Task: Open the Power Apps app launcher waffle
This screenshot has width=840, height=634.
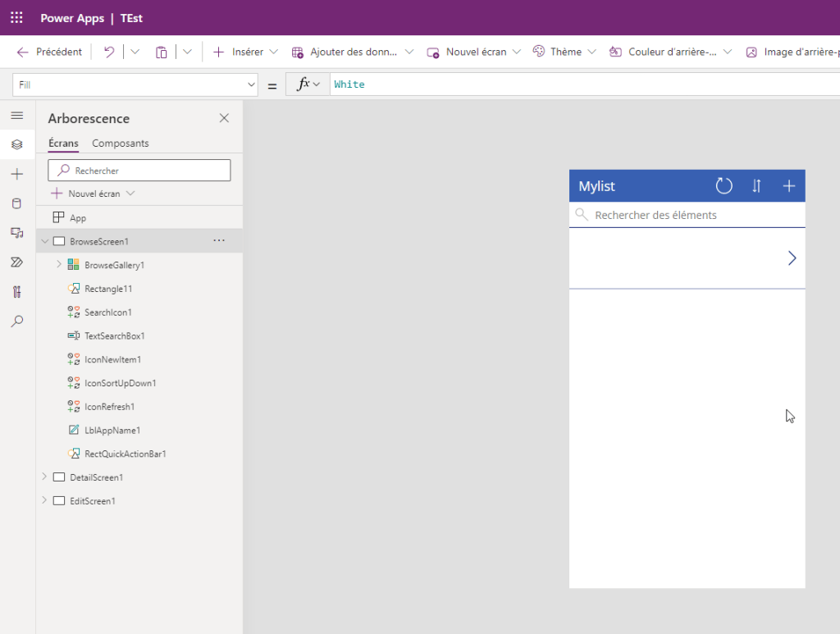Action: pos(16,17)
